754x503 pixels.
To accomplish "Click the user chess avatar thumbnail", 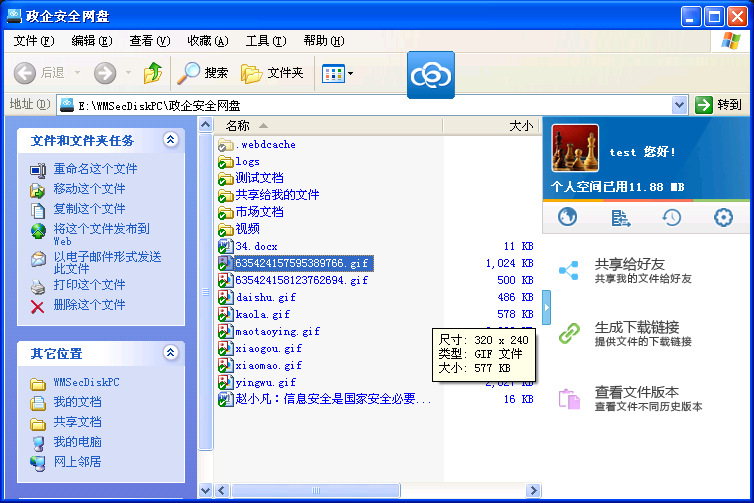I will [x=575, y=149].
